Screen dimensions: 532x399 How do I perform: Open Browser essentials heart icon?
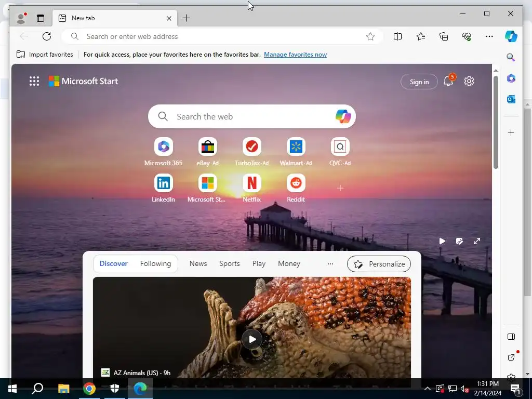pyautogui.click(x=467, y=36)
